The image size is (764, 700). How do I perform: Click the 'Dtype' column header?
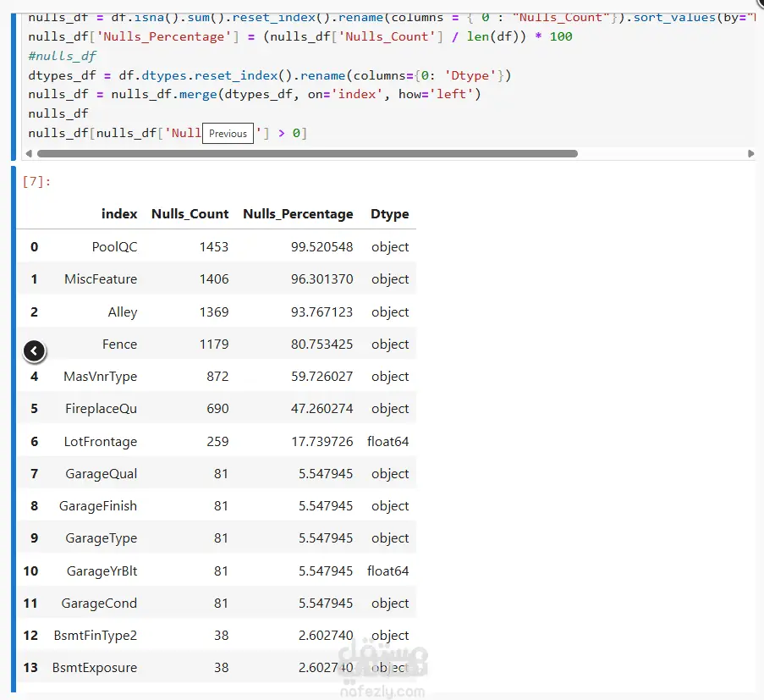tap(390, 214)
